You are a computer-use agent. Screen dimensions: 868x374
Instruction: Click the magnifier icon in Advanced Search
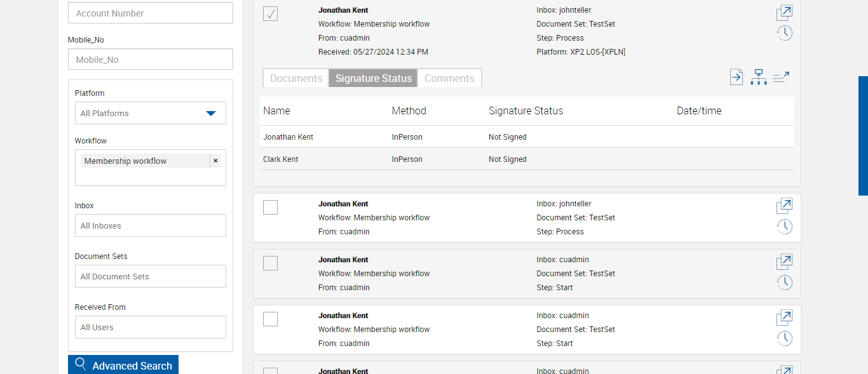pyautogui.click(x=81, y=364)
